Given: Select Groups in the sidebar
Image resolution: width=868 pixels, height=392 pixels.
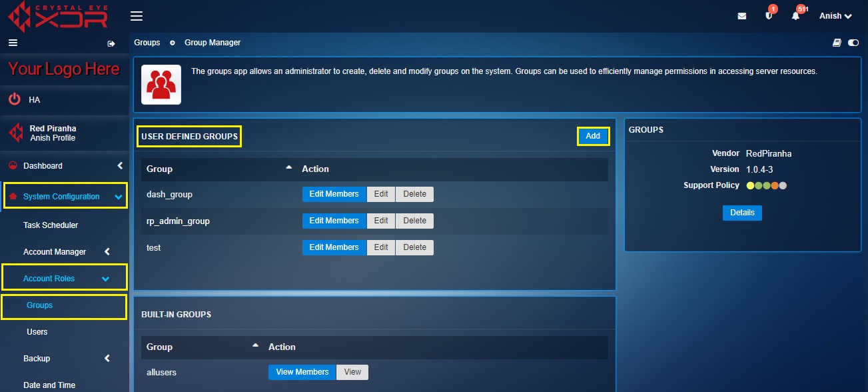Looking at the screenshot, I should [x=40, y=305].
